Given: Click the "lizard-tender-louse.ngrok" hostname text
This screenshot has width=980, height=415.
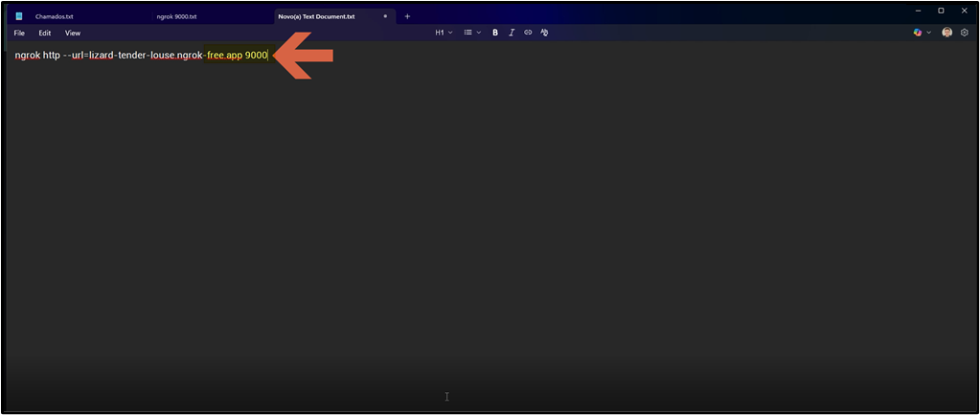Looking at the screenshot, I should tap(146, 56).
